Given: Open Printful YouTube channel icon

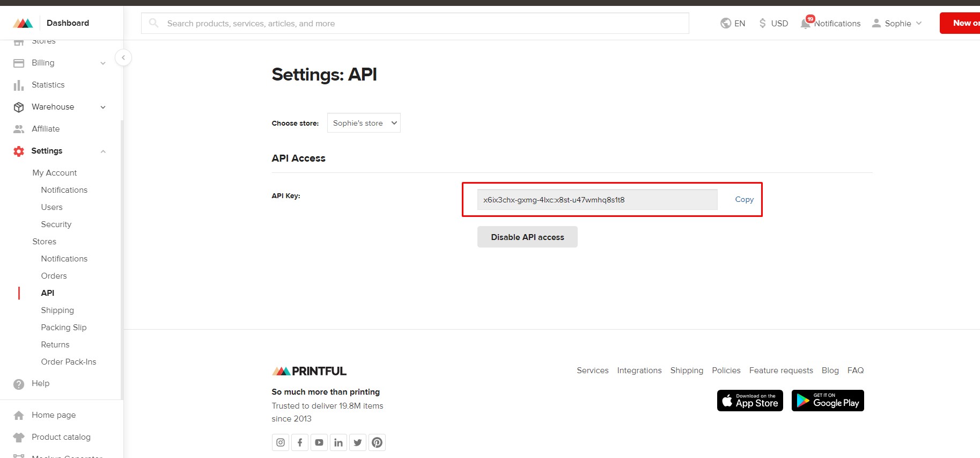Looking at the screenshot, I should coord(319,442).
